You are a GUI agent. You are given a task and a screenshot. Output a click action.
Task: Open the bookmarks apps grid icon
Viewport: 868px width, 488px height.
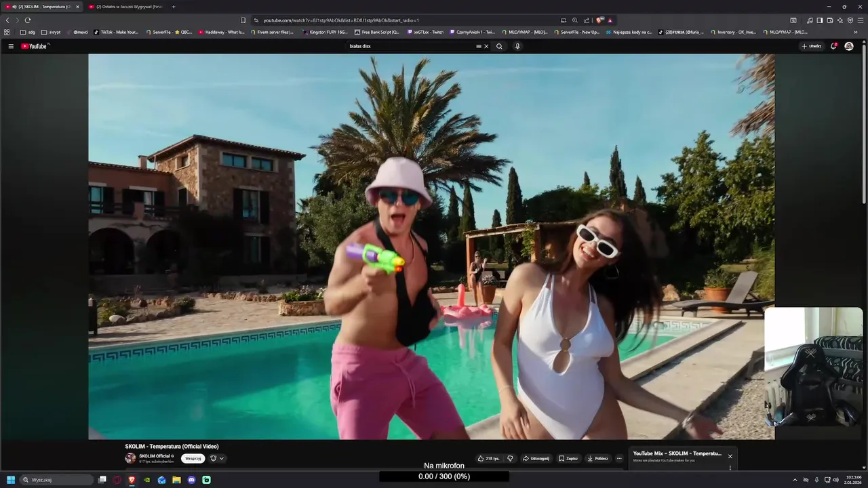click(7, 32)
